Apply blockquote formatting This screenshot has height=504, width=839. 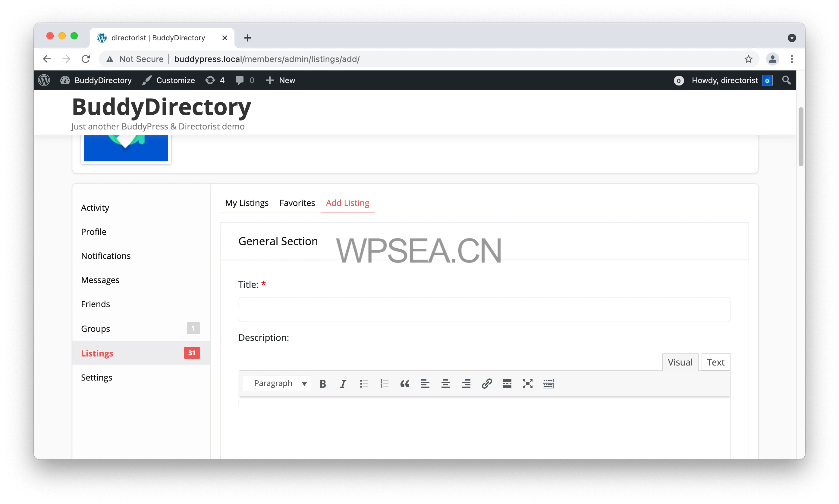pos(404,384)
